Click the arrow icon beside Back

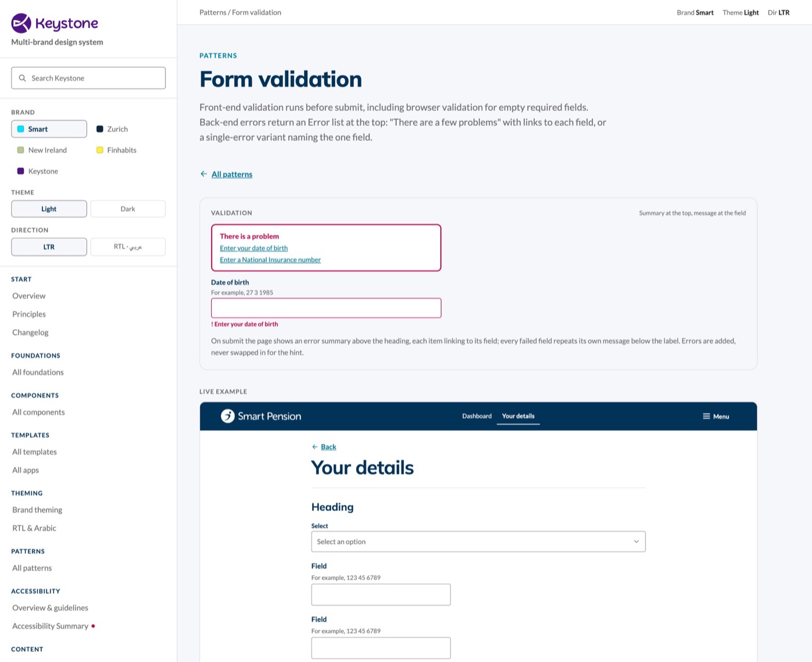click(x=315, y=447)
